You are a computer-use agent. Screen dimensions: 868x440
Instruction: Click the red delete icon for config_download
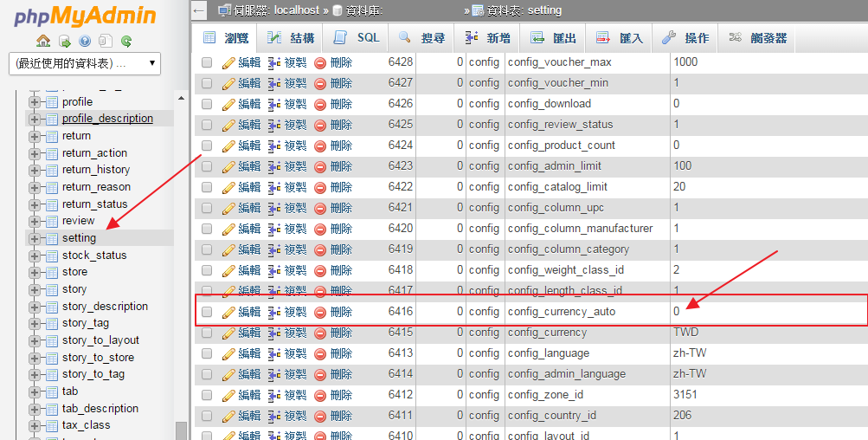320,104
